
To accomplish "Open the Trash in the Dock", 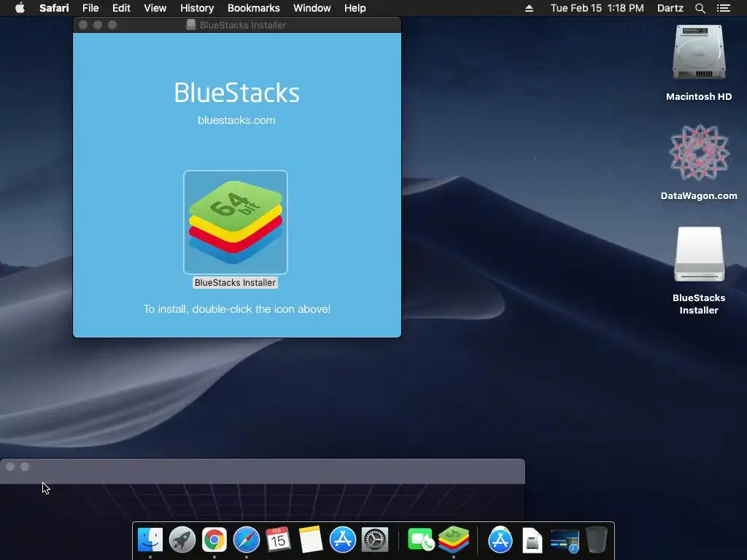I will pos(597,540).
